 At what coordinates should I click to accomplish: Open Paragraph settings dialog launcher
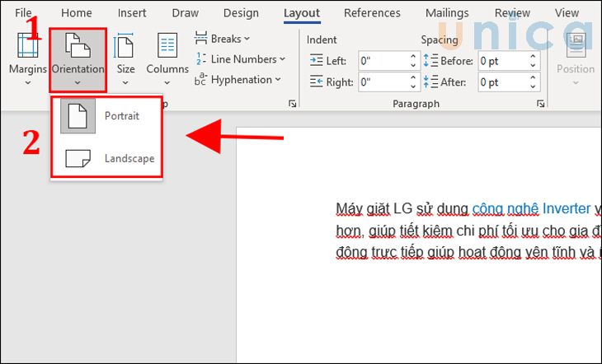coord(540,105)
